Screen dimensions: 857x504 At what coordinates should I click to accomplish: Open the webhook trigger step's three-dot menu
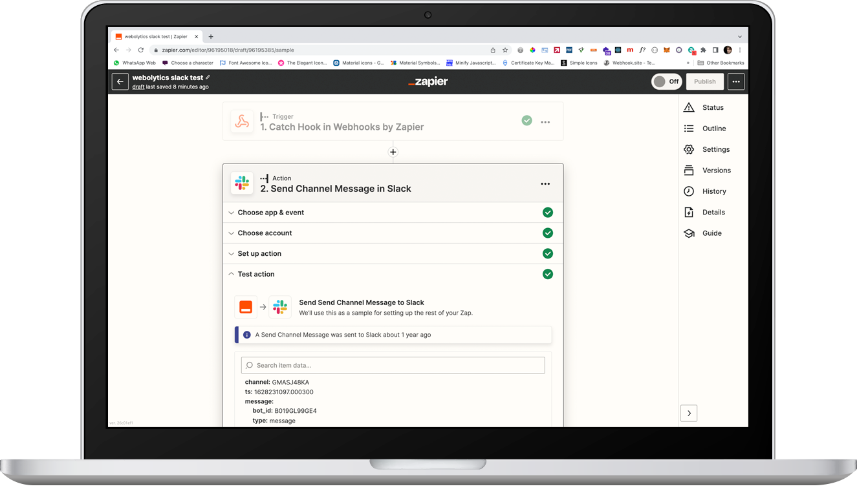click(545, 121)
